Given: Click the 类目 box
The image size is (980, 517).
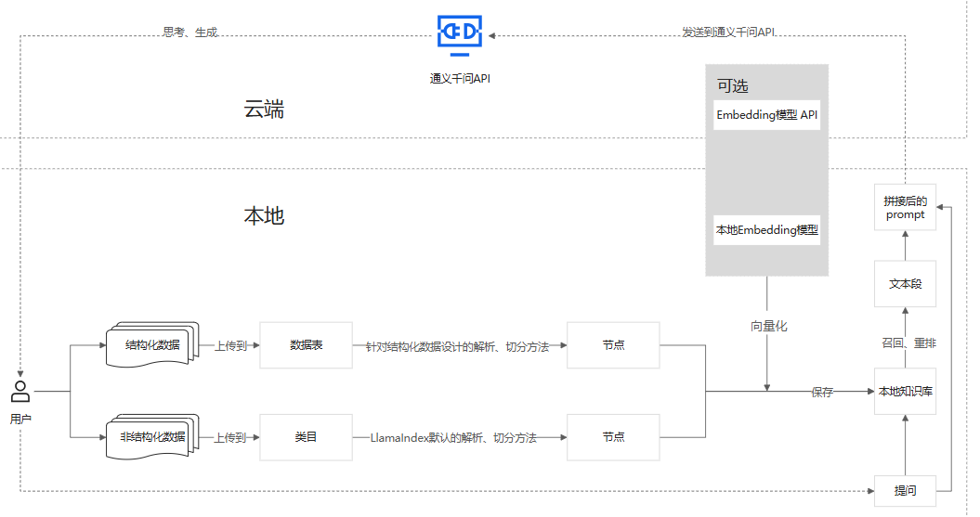Looking at the screenshot, I should [x=307, y=437].
